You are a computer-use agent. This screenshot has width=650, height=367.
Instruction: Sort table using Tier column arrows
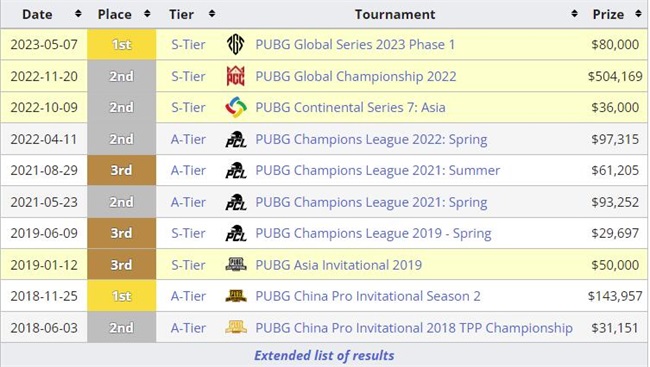[212, 14]
